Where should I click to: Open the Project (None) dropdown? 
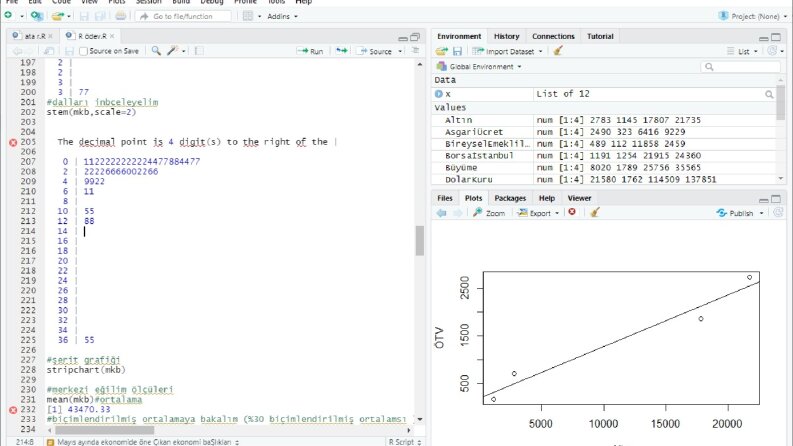[x=753, y=16]
